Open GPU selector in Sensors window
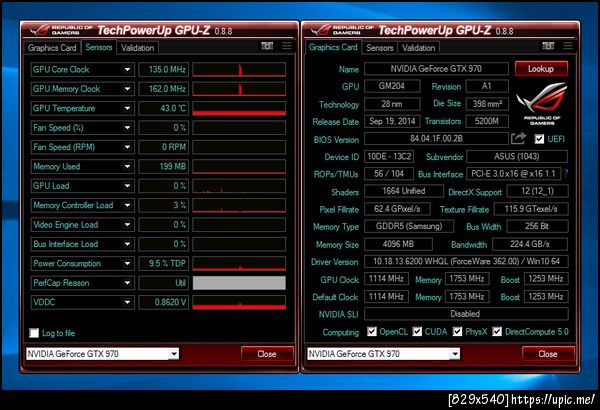Viewport: 600px width, 410px height. pyautogui.click(x=102, y=354)
